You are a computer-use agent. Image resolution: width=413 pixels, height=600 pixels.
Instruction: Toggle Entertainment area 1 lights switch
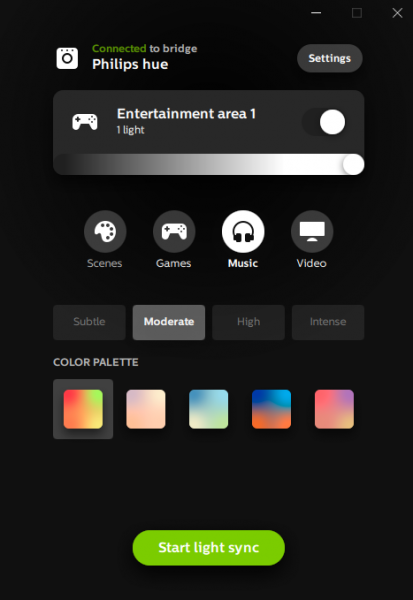324,122
